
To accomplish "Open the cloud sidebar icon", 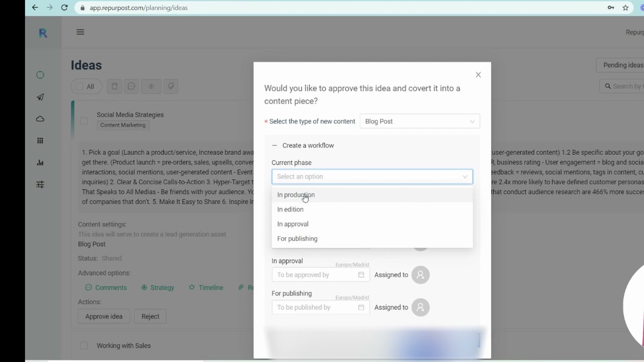I will (x=40, y=119).
